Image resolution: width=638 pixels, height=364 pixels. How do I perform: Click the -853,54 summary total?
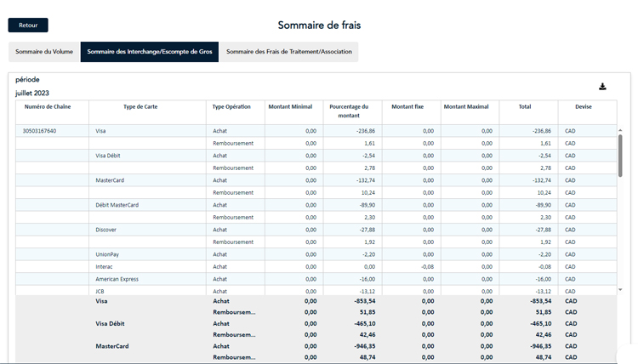tap(541, 301)
